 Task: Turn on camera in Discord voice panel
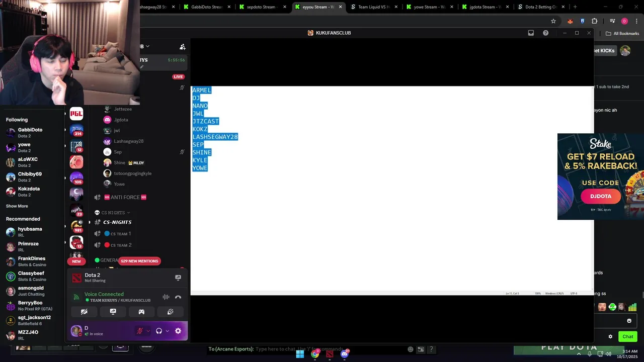84,312
